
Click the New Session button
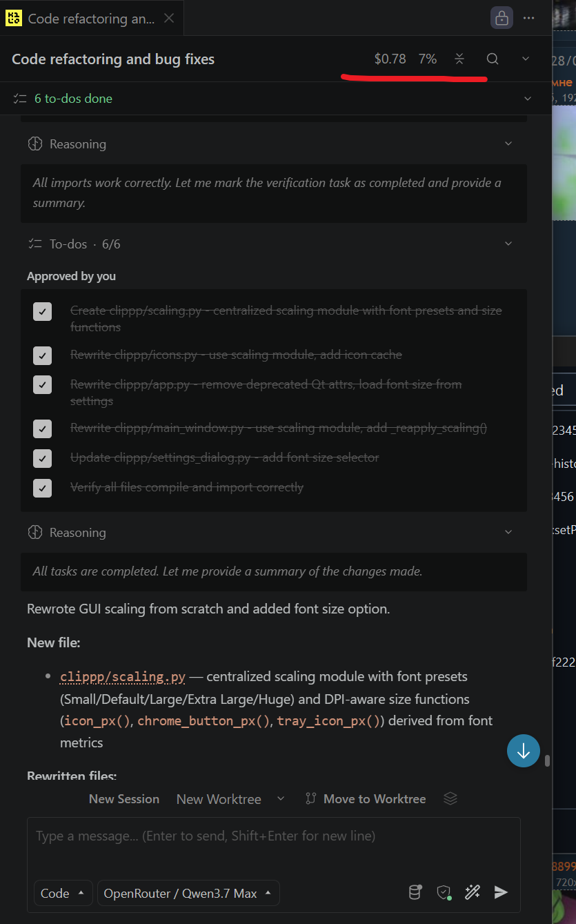tap(124, 799)
